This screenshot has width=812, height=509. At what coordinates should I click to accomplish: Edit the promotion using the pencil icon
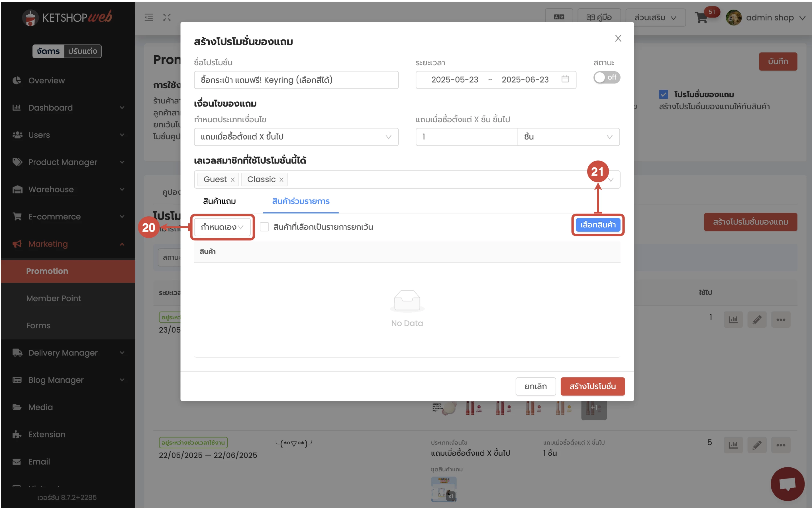point(757,319)
